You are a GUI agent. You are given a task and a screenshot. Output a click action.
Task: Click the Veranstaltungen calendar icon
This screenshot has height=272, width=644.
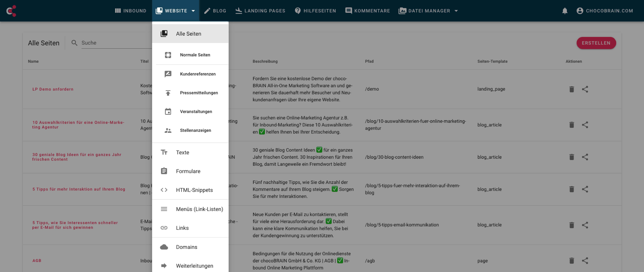(x=168, y=111)
